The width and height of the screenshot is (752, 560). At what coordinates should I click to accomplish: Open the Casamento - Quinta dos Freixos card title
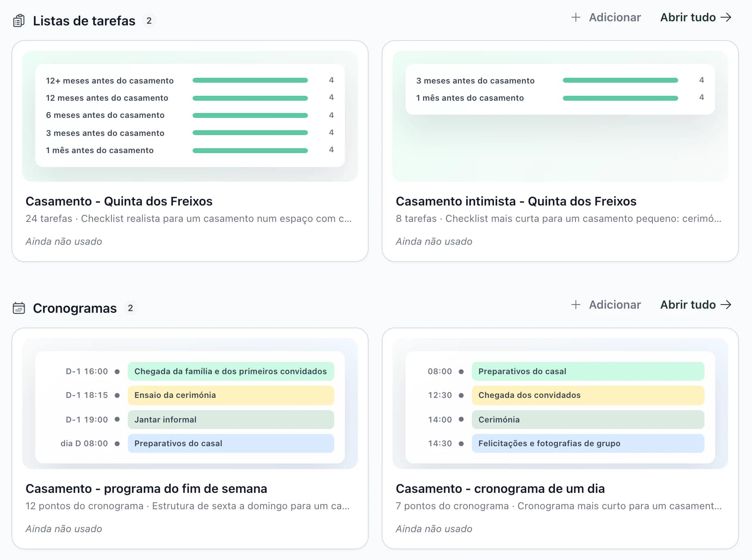(x=119, y=201)
